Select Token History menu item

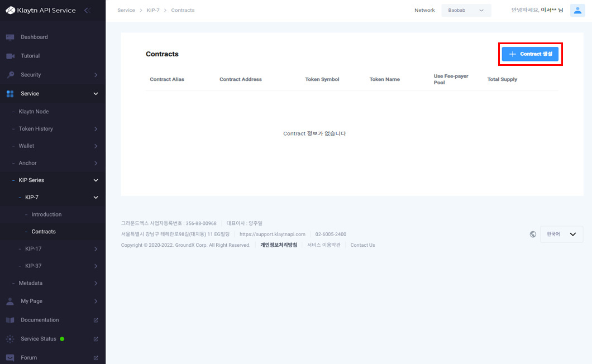[36, 129]
